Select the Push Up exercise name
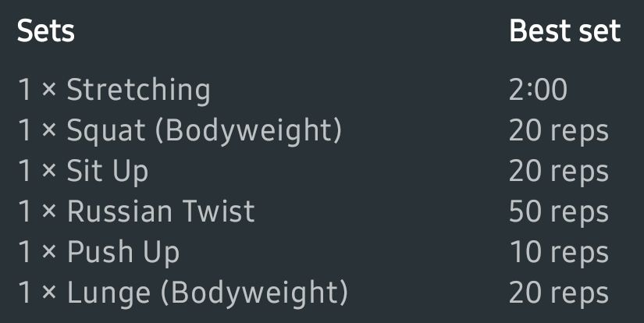This screenshot has height=323, width=644. [123, 252]
